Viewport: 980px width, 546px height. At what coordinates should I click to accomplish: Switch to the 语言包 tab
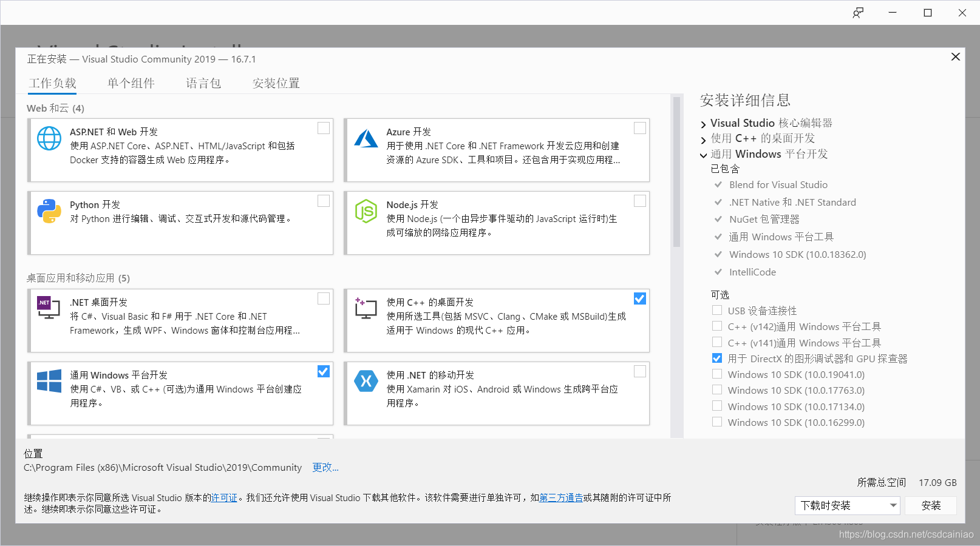coord(203,83)
